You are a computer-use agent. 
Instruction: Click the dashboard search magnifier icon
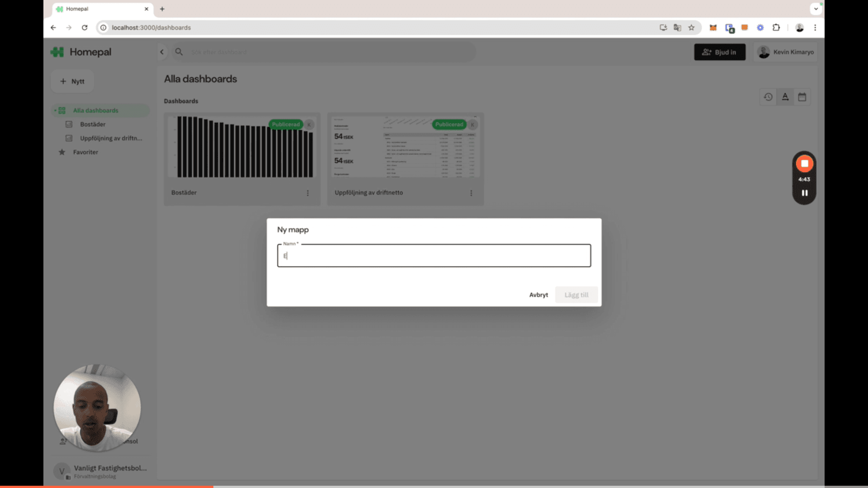179,52
